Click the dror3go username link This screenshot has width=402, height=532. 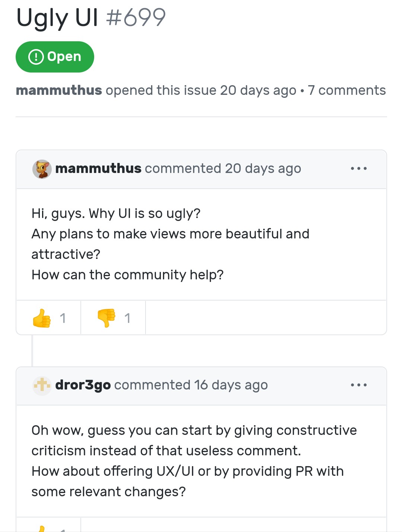83,385
